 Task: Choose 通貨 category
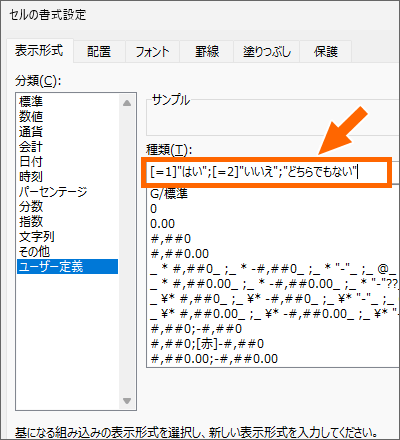coord(68,132)
